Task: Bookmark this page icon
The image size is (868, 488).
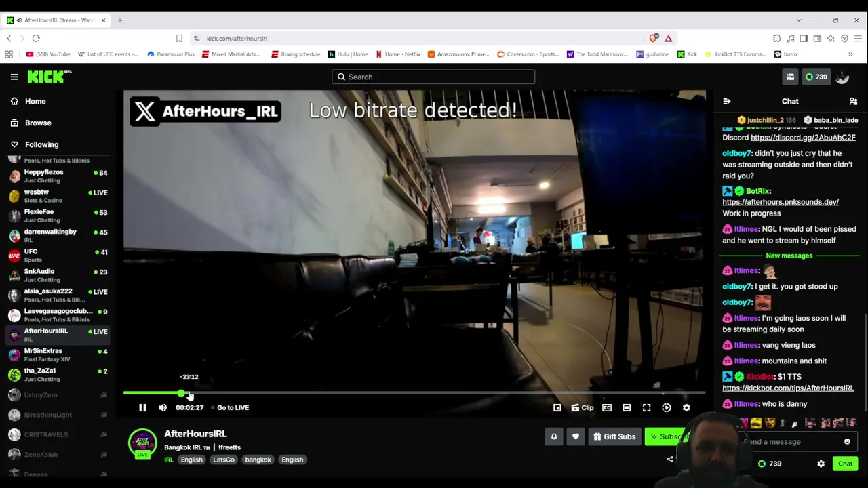Action: pos(179,39)
